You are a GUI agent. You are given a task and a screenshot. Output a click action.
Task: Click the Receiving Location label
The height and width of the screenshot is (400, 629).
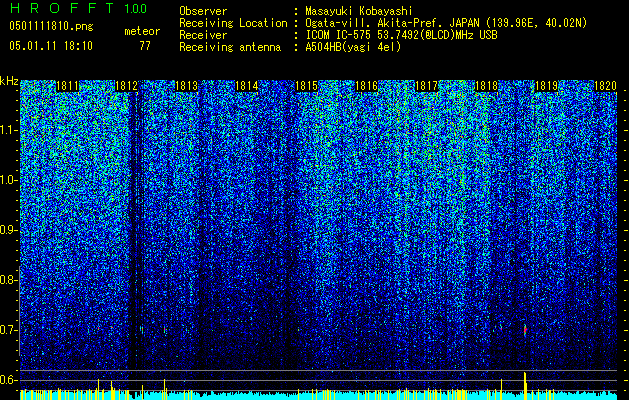233,24
